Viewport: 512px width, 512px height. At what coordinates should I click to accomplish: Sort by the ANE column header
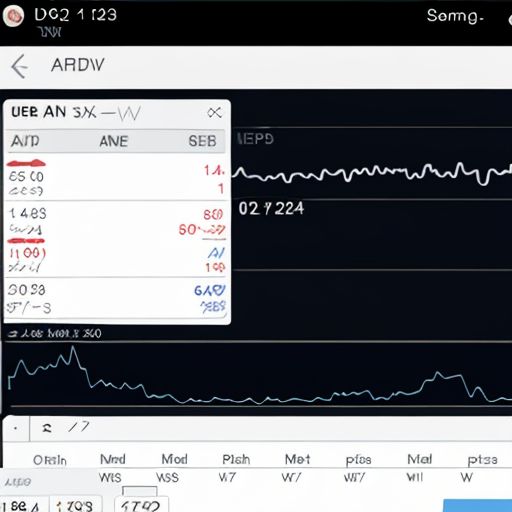point(114,141)
